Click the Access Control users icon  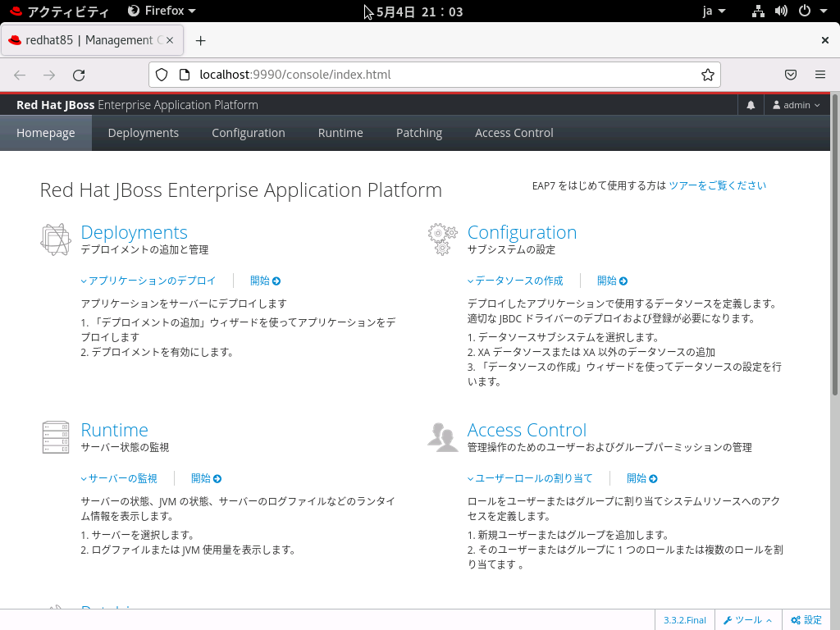coord(442,437)
